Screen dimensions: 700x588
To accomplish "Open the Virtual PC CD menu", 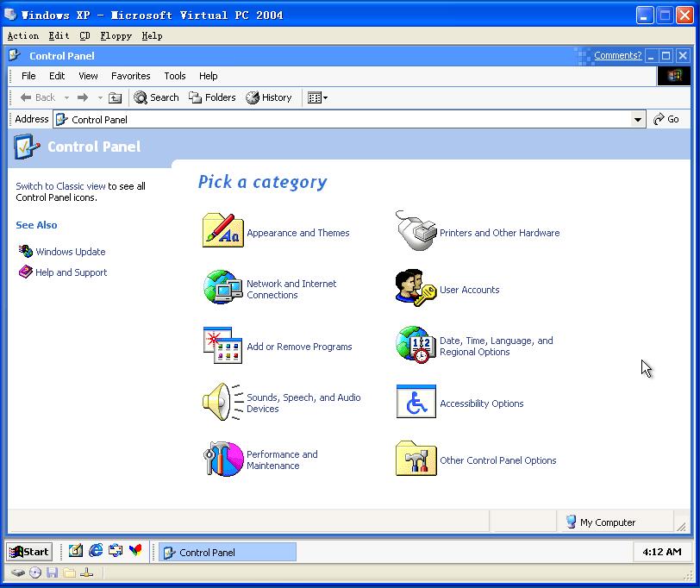I will point(84,35).
